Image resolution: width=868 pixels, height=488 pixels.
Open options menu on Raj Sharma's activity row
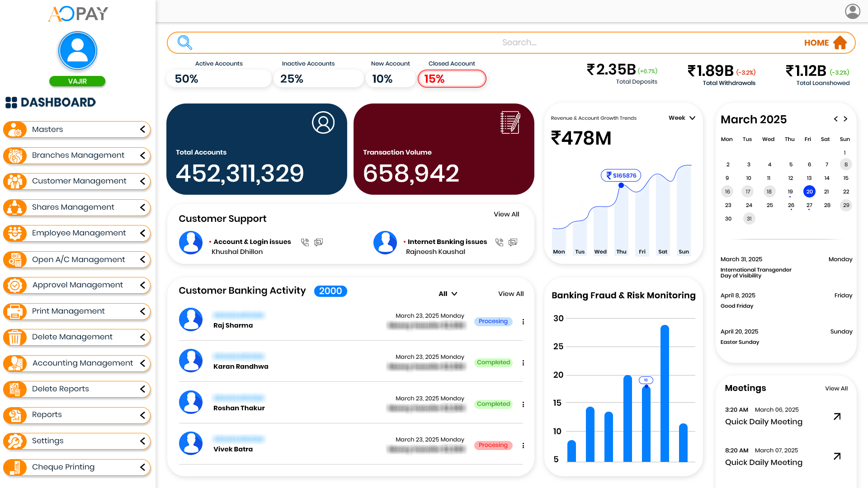[524, 321]
